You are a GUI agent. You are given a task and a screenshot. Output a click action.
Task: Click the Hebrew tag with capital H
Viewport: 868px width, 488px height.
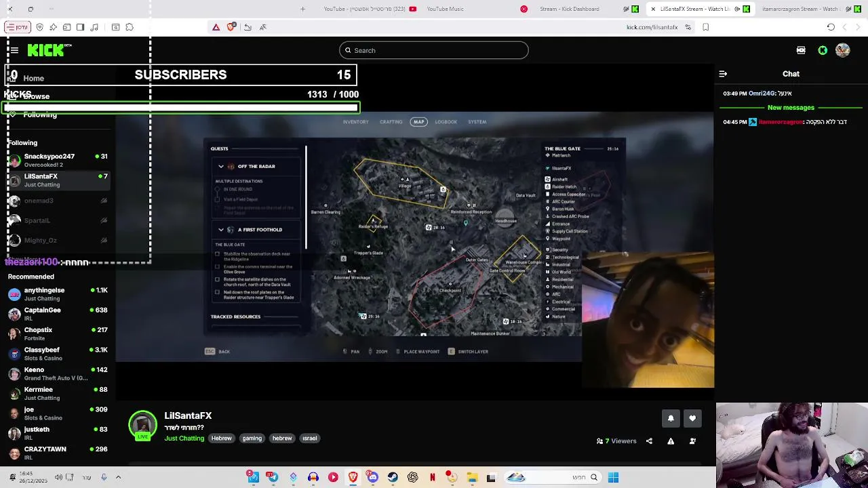point(221,439)
